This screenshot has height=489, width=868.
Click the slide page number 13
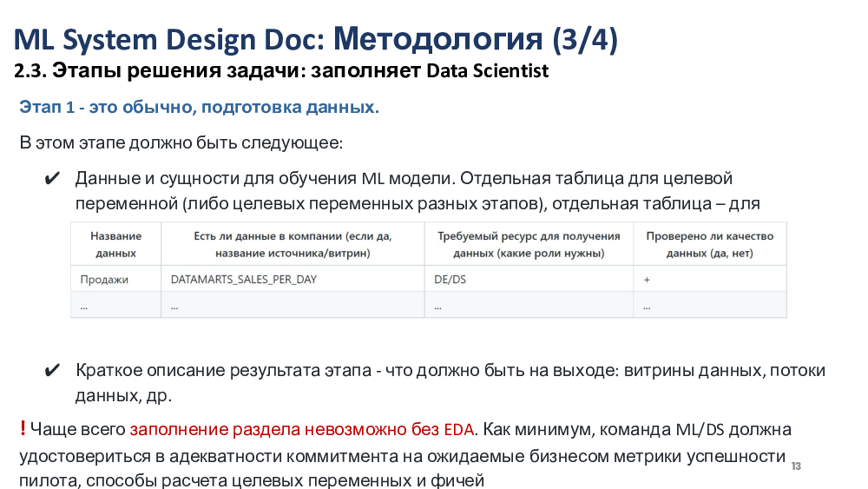click(x=796, y=466)
